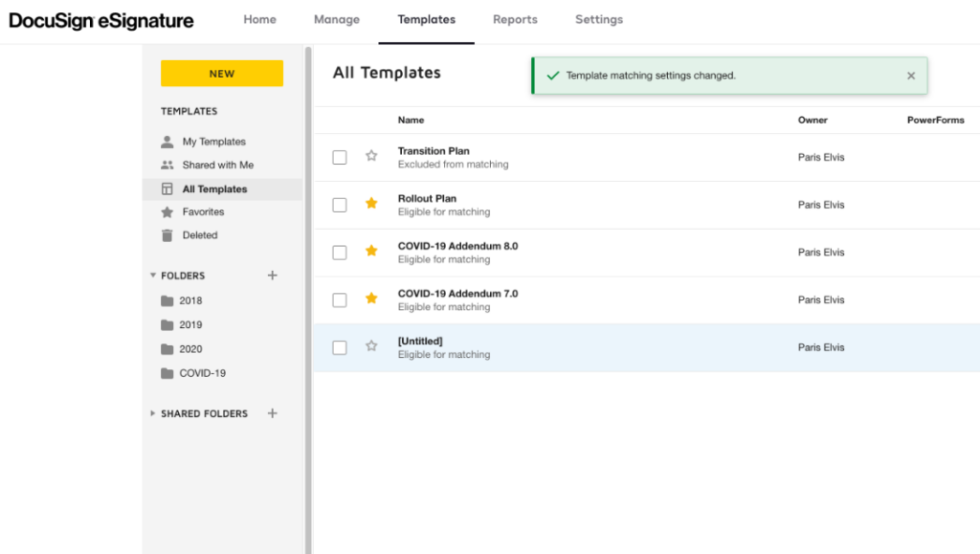The image size is (980, 554).
Task: Dismiss the template matching settings notification
Action: coord(911,76)
